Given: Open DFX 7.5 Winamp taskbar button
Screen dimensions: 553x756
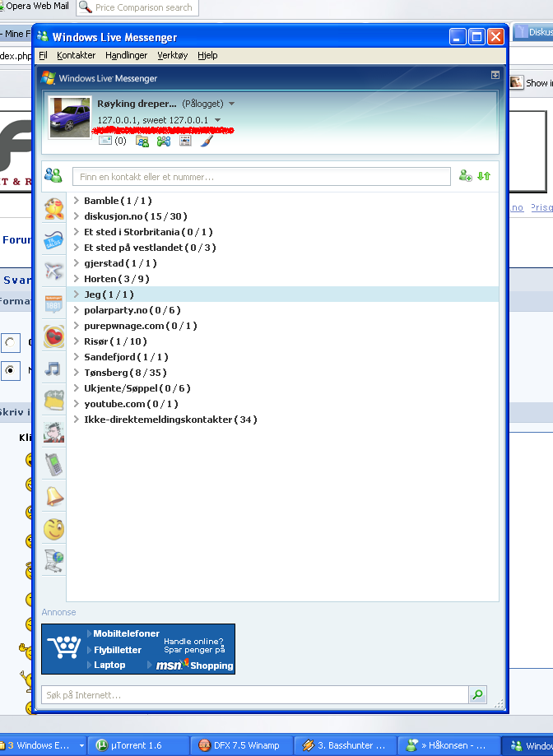Looking at the screenshot, I should (242, 745).
